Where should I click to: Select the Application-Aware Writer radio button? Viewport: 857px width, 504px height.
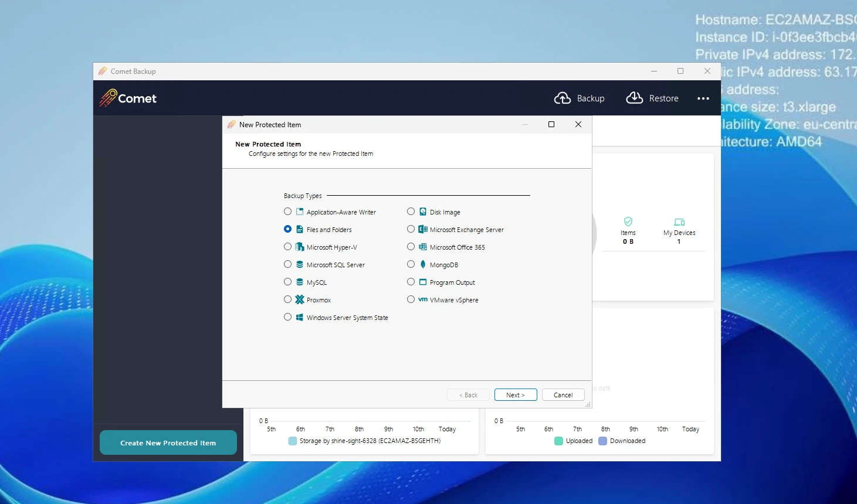(x=287, y=212)
